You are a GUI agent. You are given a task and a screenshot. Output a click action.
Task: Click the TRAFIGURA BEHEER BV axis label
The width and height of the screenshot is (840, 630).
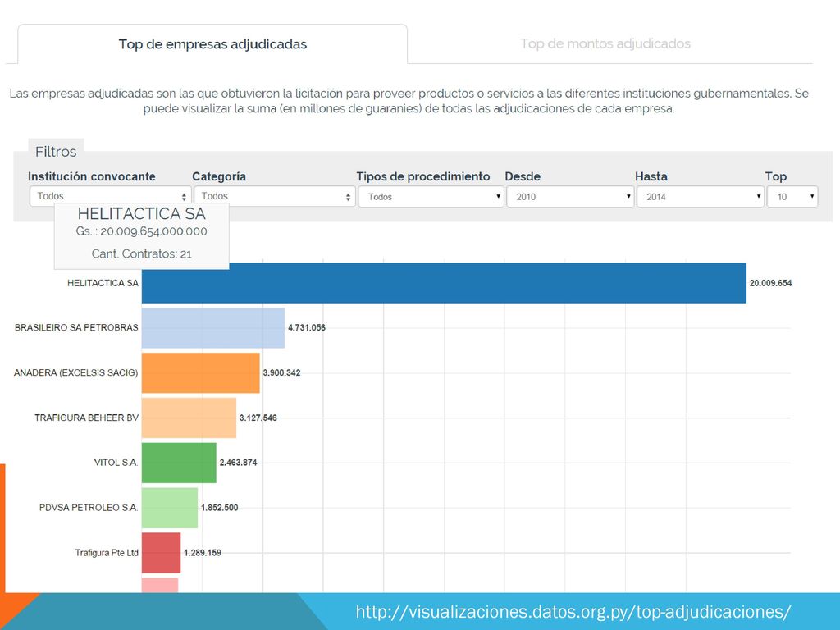point(87,418)
